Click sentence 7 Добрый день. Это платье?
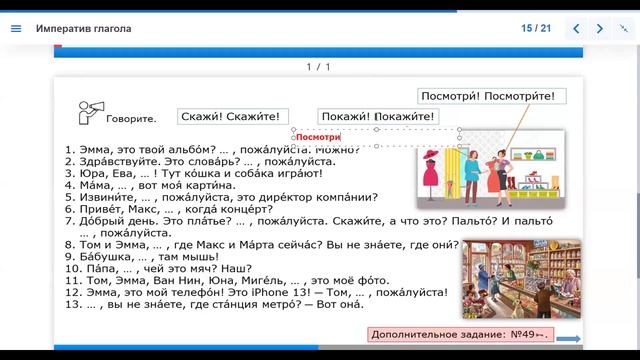Screen dimensions: 640x360 pos(309,227)
